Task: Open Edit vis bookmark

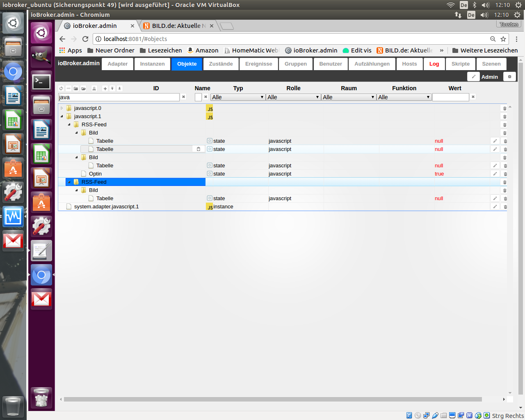Action: [x=357, y=50]
